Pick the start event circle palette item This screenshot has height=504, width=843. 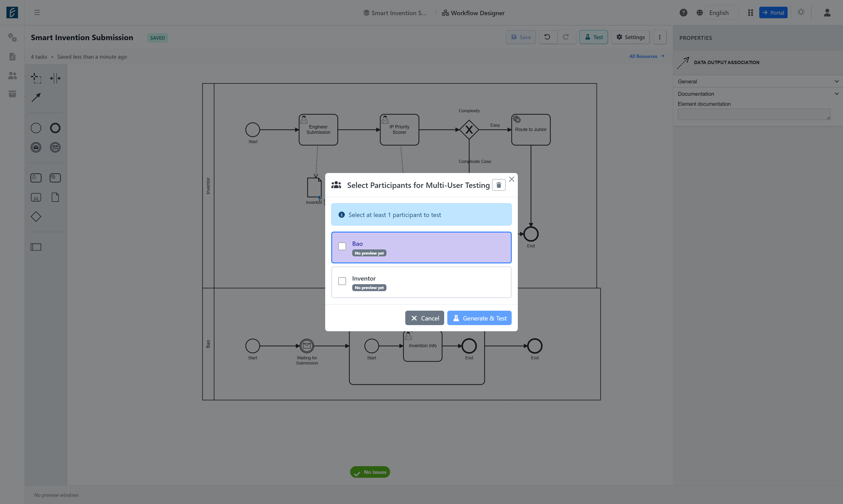36,128
